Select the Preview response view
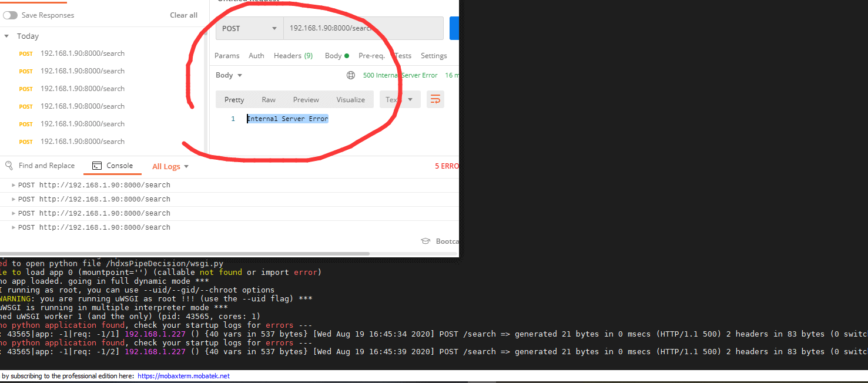Screen dimensions: 868x383 [x=306, y=100]
